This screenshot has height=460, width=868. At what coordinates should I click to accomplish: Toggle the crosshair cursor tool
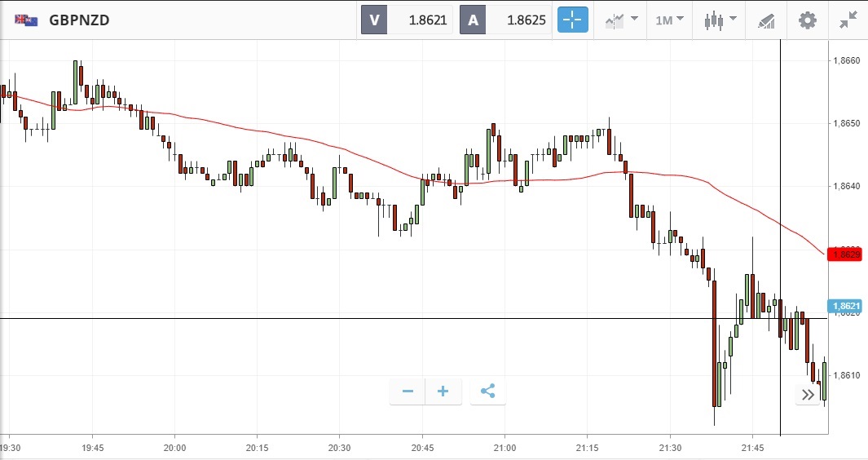point(572,20)
